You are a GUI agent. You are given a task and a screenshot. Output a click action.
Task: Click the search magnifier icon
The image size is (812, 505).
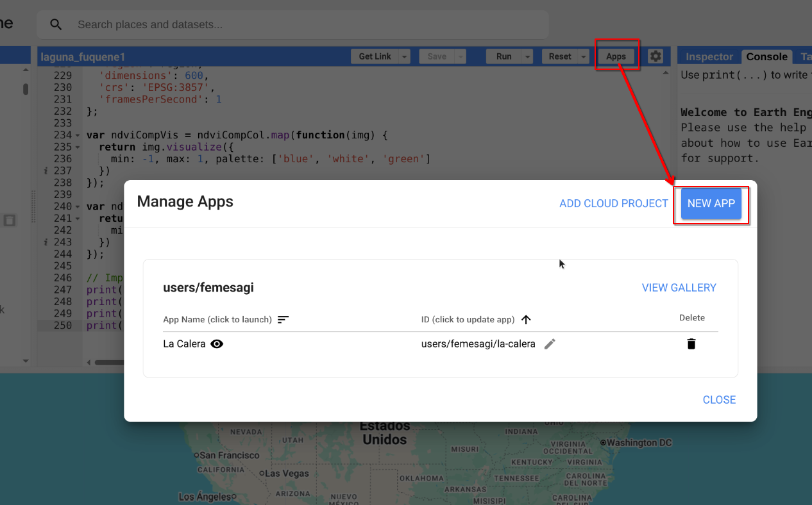[56, 25]
